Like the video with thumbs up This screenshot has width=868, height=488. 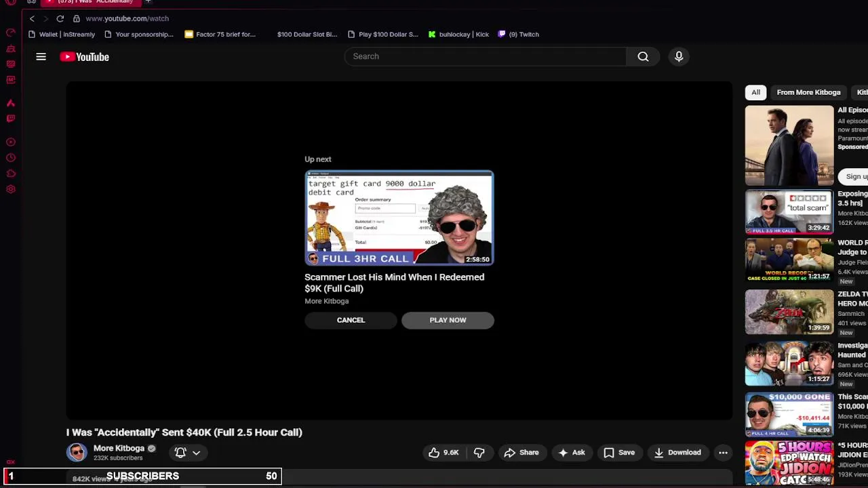click(443, 452)
